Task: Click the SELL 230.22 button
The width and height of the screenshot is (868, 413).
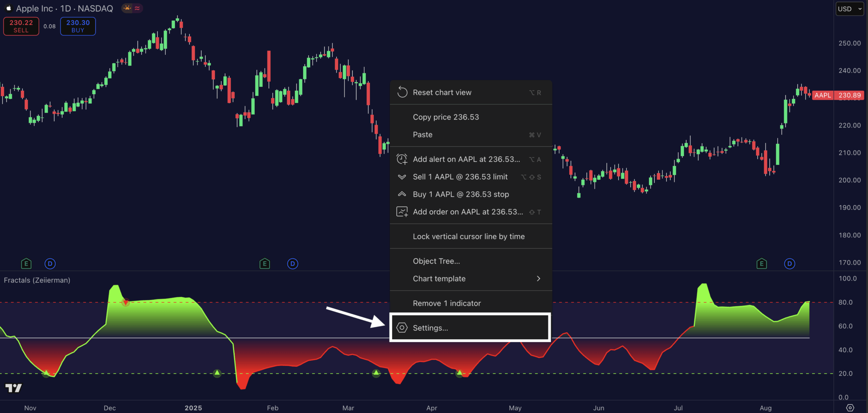Action: (x=21, y=26)
